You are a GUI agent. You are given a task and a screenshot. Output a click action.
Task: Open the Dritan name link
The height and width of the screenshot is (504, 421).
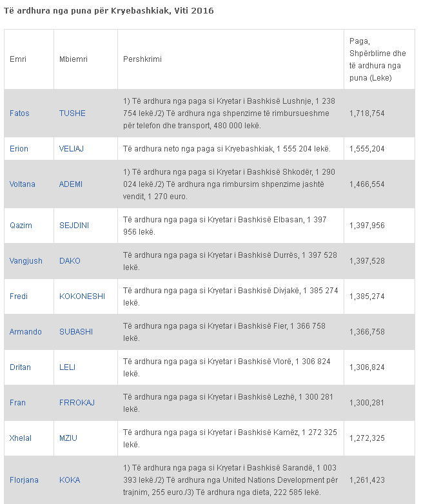[x=21, y=367]
